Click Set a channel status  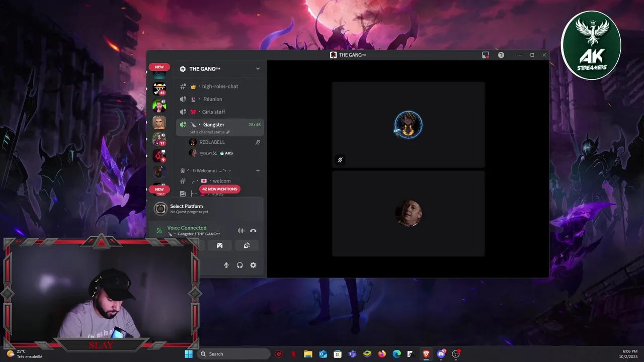pos(209,132)
